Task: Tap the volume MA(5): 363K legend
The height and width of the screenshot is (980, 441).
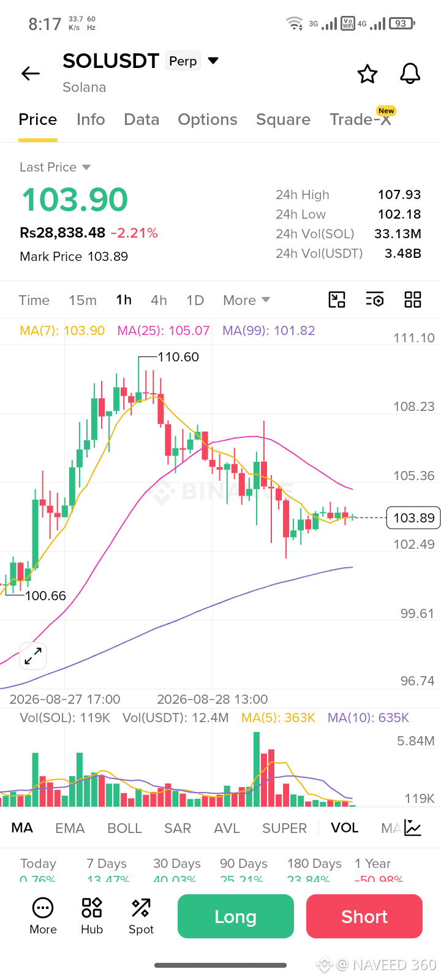Action: tap(278, 718)
